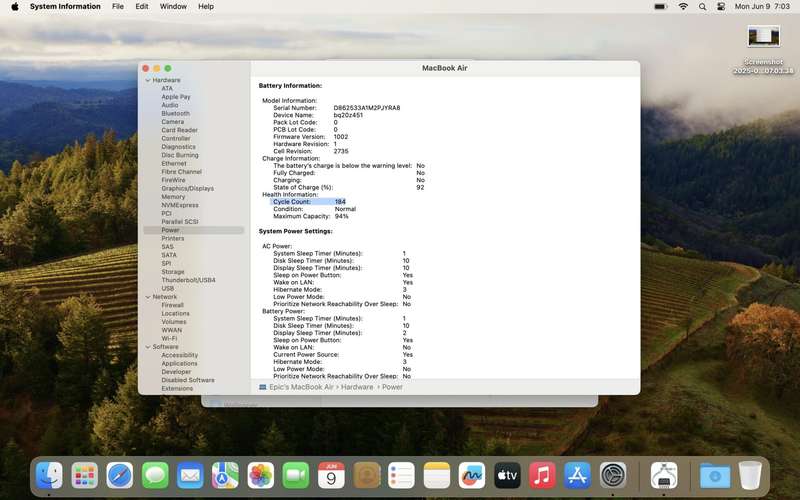Open Mail app in the Dock
800x500 pixels.
pyautogui.click(x=190, y=475)
